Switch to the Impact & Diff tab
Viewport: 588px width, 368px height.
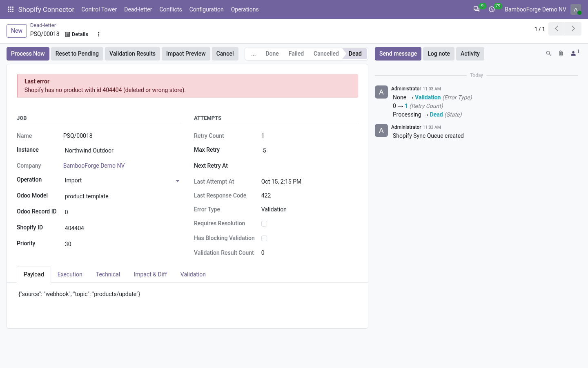tap(150, 274)
